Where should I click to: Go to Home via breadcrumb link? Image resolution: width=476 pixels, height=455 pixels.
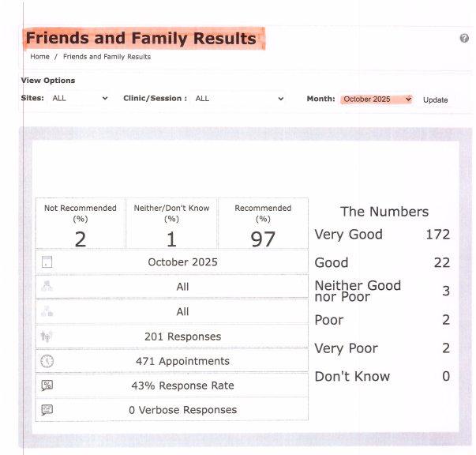point(39,57)
